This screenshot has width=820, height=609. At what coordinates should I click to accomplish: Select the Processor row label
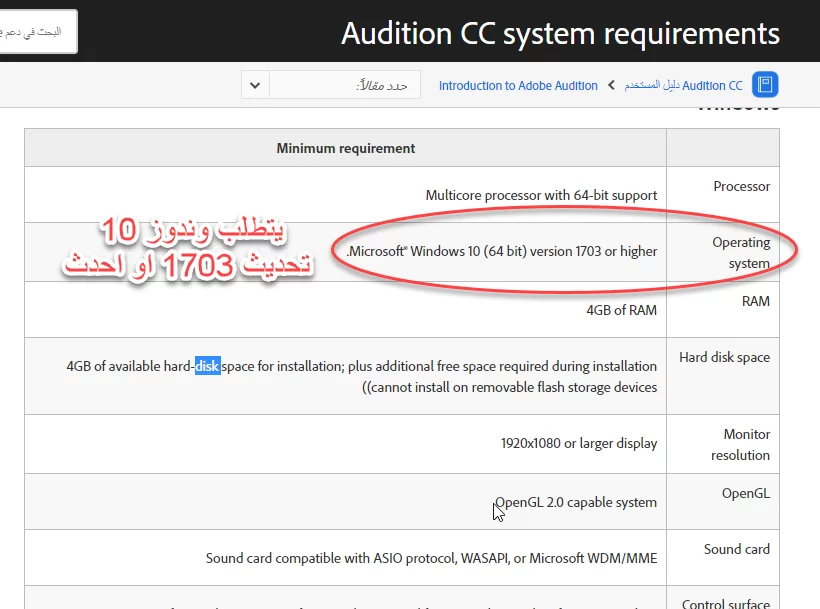742,187
